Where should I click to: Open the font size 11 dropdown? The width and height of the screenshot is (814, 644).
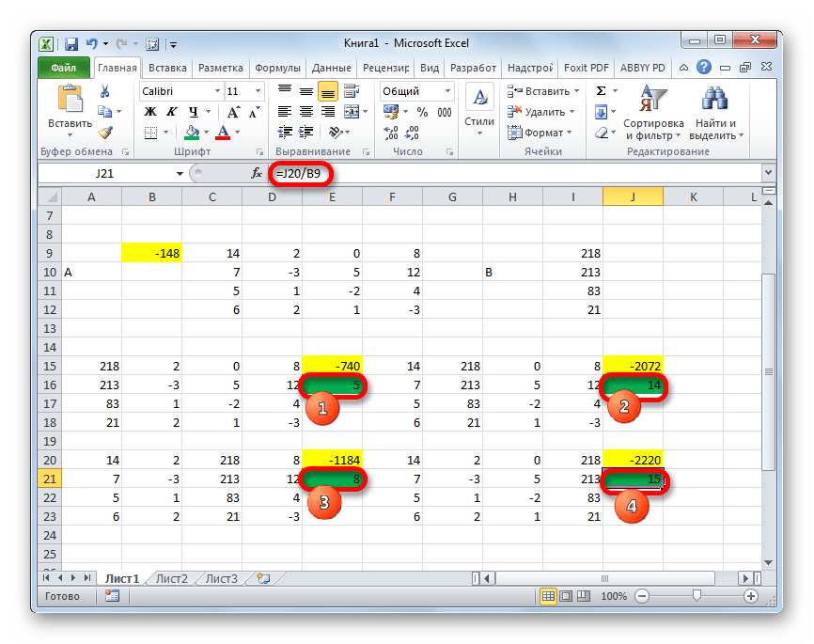(258, 91)
